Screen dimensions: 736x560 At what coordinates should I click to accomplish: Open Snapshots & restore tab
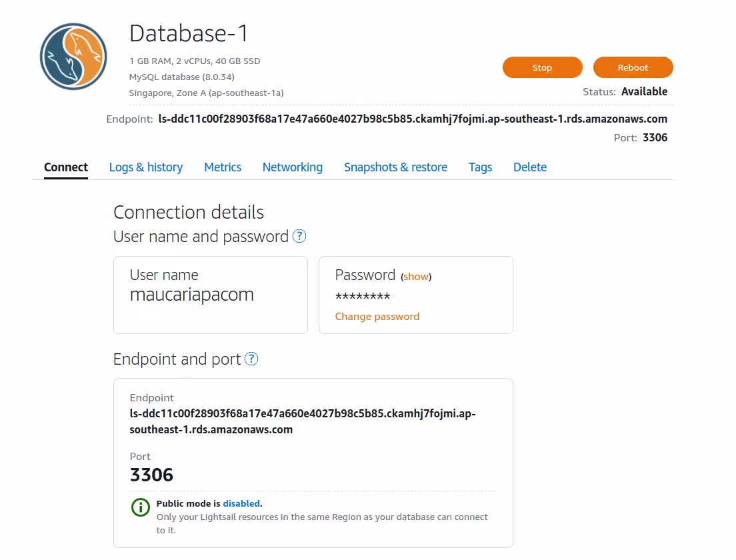[x=395, y=167]
